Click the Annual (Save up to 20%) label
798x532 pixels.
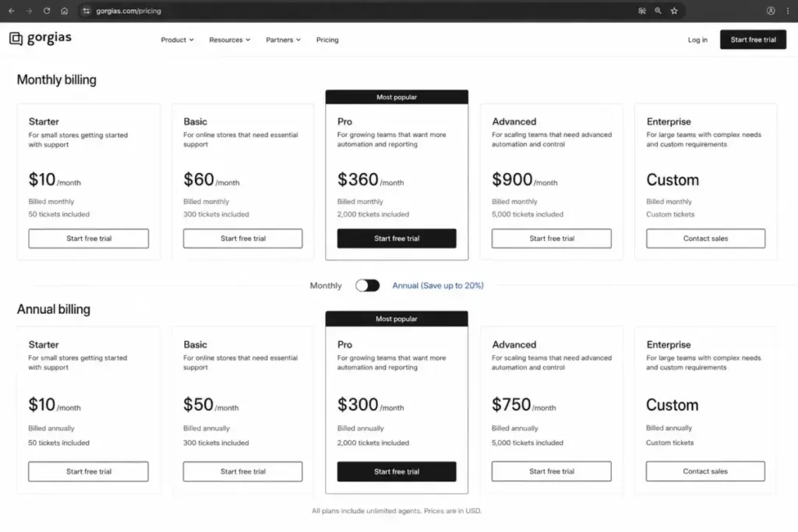point(438,285)
